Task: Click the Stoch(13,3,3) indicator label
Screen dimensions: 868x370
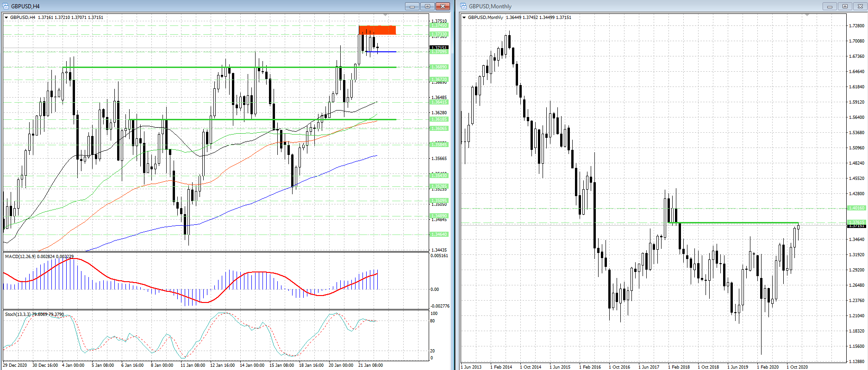Action: 18,314
